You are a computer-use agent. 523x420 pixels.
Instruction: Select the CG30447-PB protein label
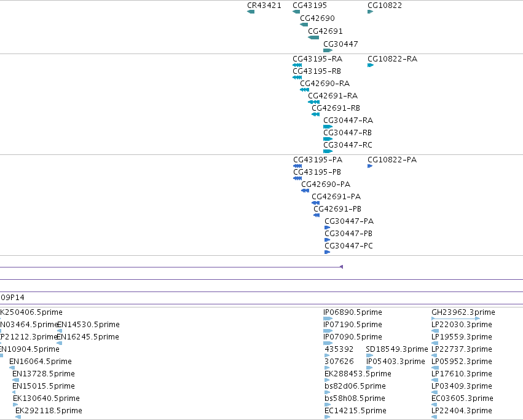pyautogui.click(x=348, y=234)
